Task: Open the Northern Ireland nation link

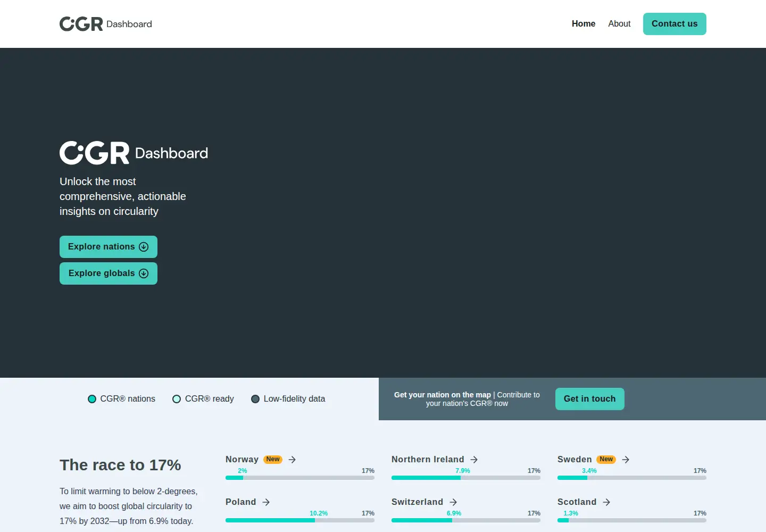Action: pos(428,460)
